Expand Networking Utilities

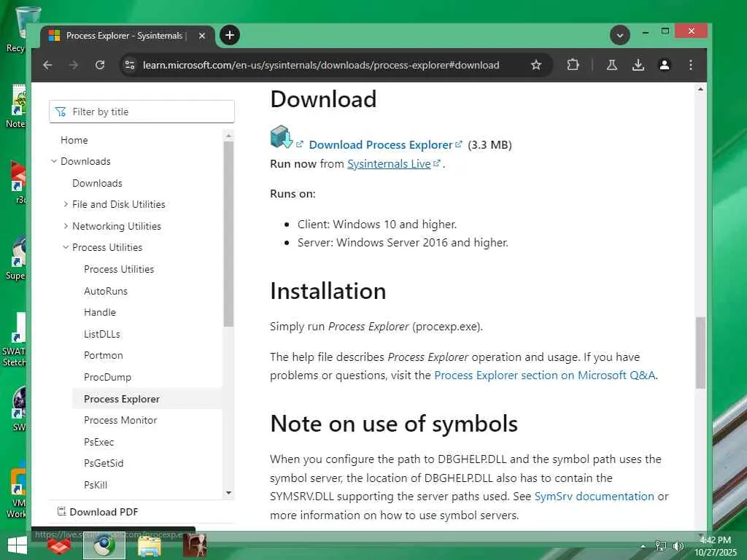click(x=66, y=226)
